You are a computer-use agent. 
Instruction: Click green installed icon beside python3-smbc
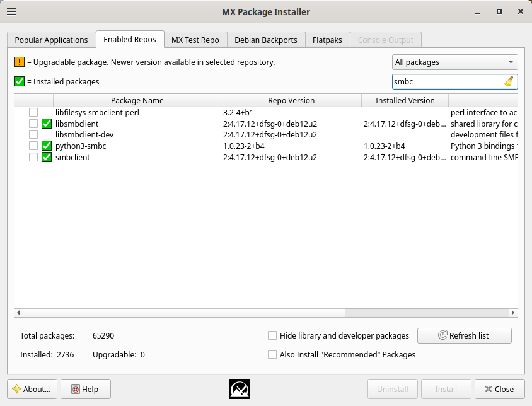47,146
